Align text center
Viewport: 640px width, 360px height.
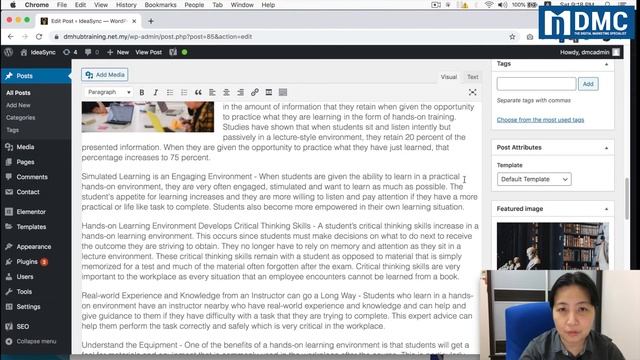[x=226, y=92]
